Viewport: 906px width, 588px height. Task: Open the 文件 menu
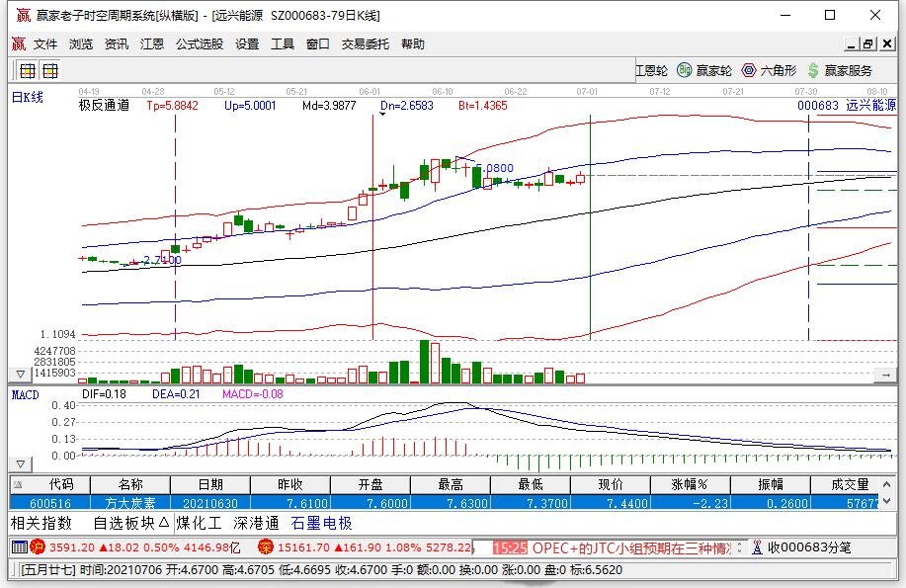[45, 43]
